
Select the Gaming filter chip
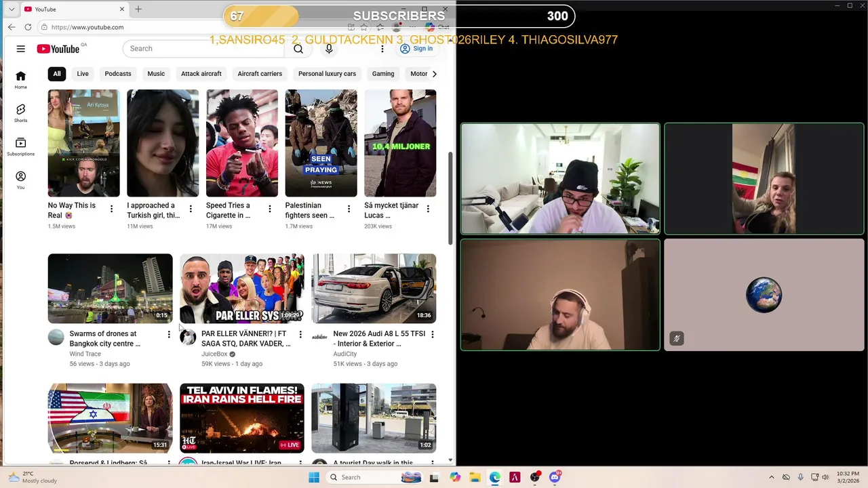[x=383, y=74]
